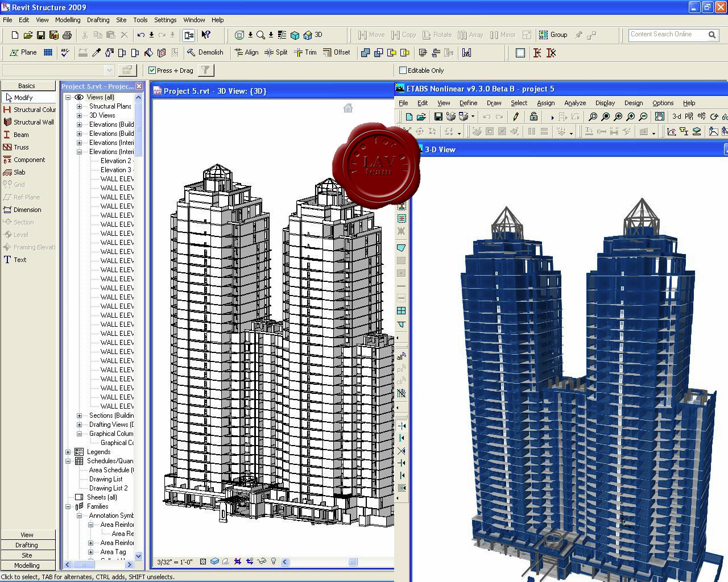Expand the Drafting Views node
728x582 pixels.
point(80,425)
